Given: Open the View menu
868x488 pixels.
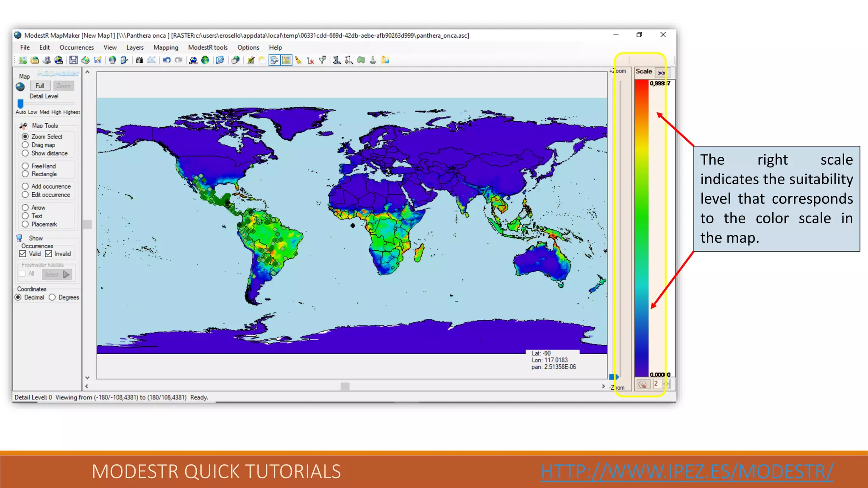Looking at the screenshot, I should [110, 47].
